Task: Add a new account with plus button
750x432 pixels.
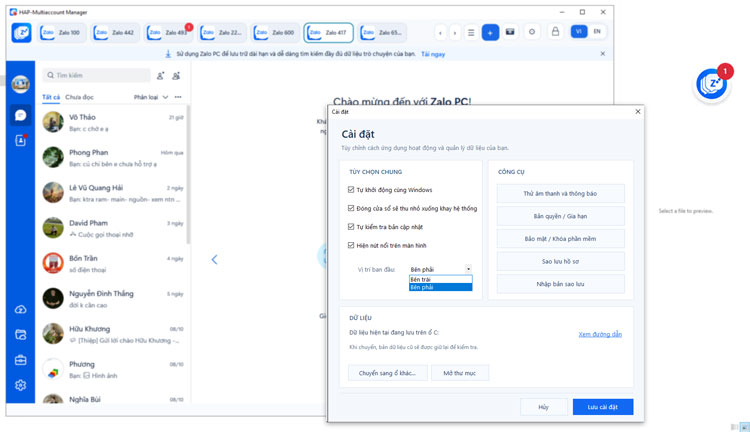Action: click(490, 33)
